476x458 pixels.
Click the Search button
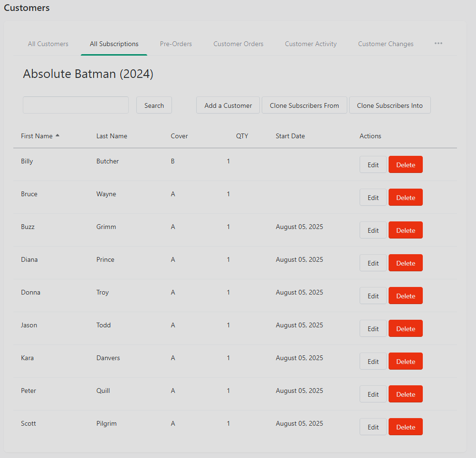pos(154,105)
